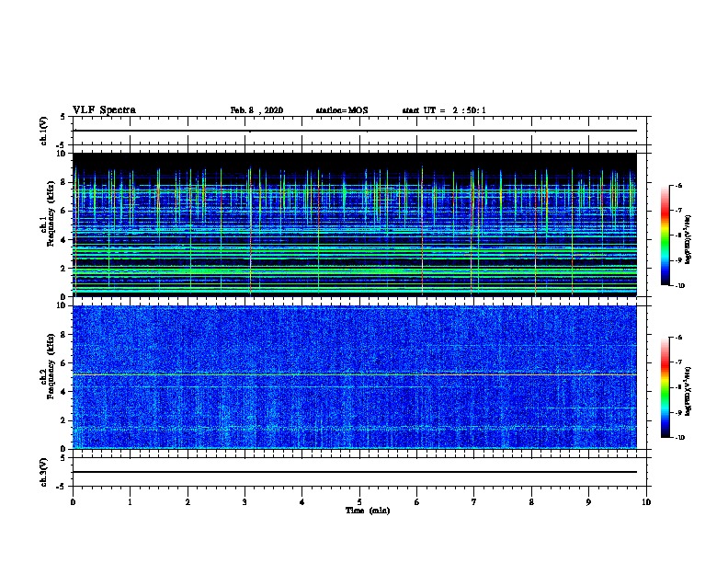Image resolution: width=728 pixels, height=563 pixels.
Task: Click the lower color scale bar for ch.2
Action: pyautogui.click(x=665, y=387)
